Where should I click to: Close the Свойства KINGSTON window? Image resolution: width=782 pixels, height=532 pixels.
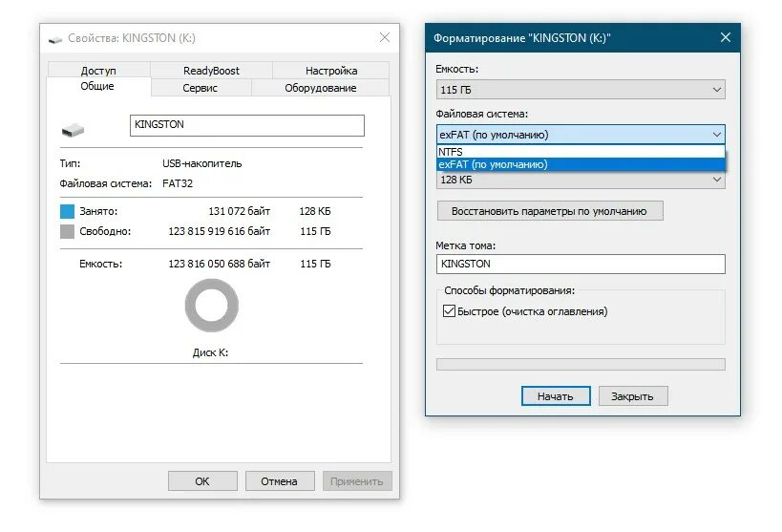click(x=385, y=37)
